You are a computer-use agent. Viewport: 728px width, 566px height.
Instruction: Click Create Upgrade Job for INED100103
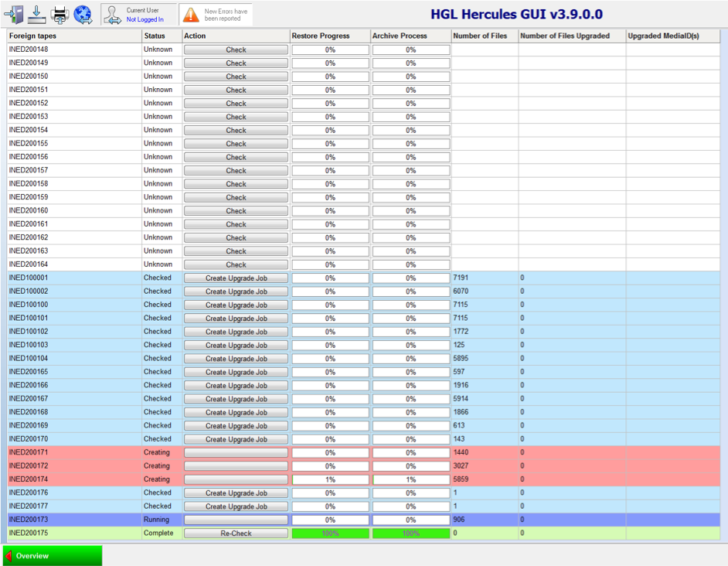click(x=236, y=346)
